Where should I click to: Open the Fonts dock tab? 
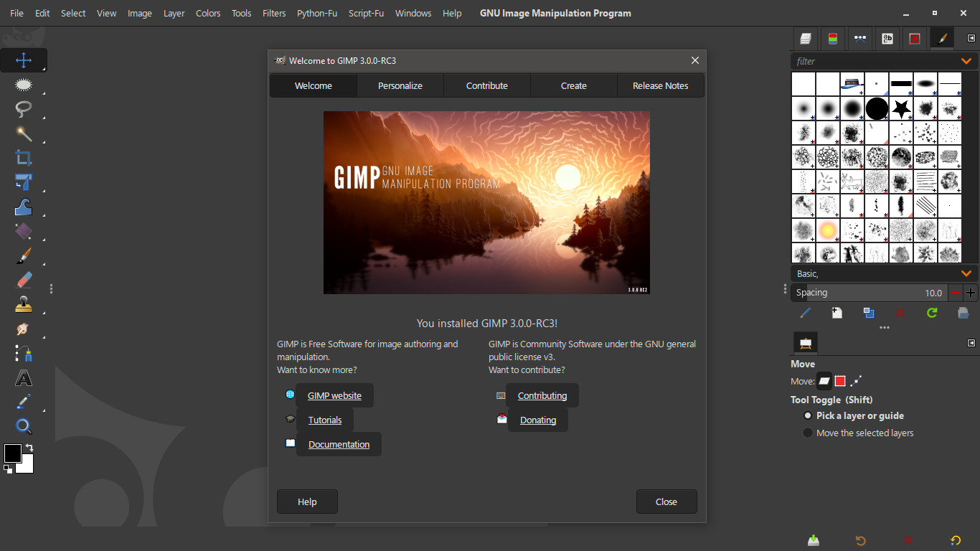[887, 39]
